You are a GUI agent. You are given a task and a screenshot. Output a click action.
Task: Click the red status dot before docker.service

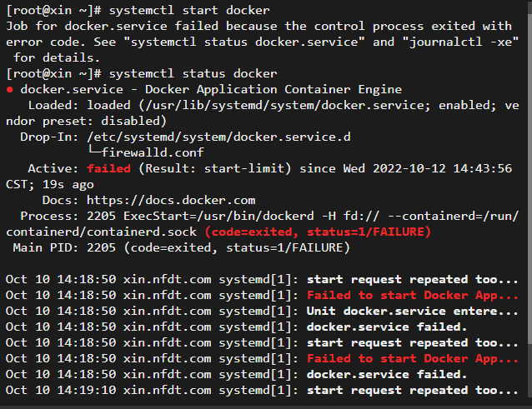(10, 90)
